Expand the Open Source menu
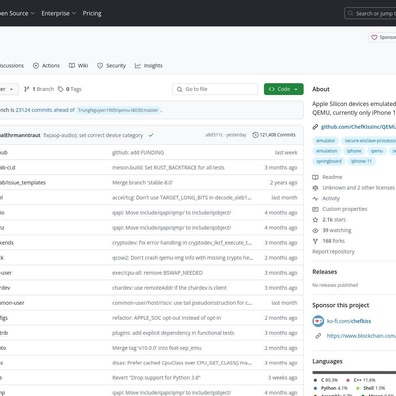Screen dimensions: 396x396 [x=17, y=13]
